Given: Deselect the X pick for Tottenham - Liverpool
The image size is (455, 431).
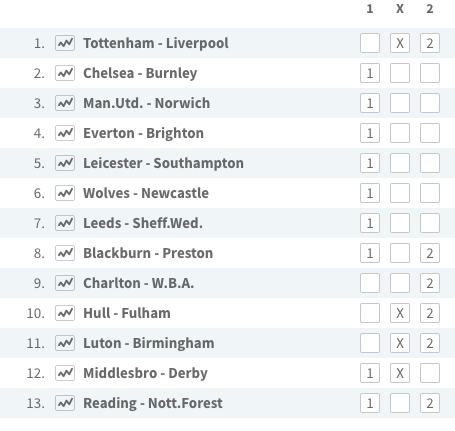Looking at the screenshot, I should click(x=400, y=43).
